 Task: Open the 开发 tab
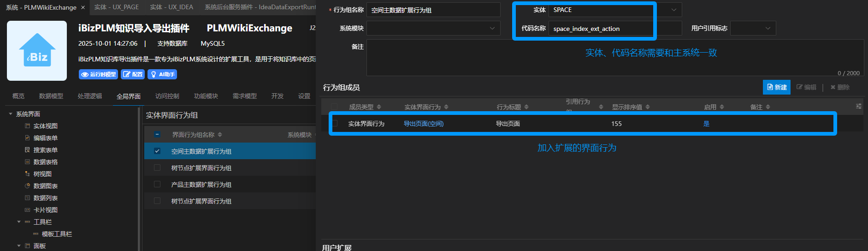tap(278, 96)
